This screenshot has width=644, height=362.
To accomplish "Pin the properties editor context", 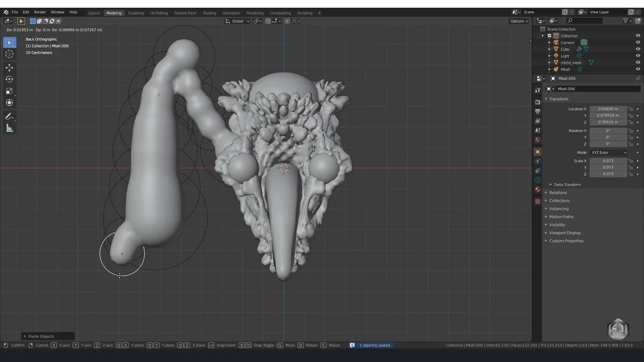I will click(x=638, y=78).
